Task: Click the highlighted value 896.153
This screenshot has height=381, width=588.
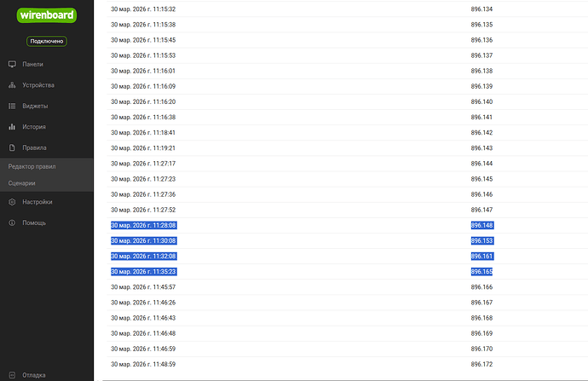Action: pos(481,241)
